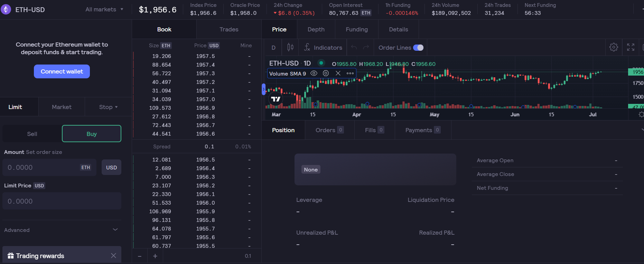Image resolution: width=644 pixels, height=264 pixels.
Task: Switch to the Trades tab
Action: [x=229, y=29]
